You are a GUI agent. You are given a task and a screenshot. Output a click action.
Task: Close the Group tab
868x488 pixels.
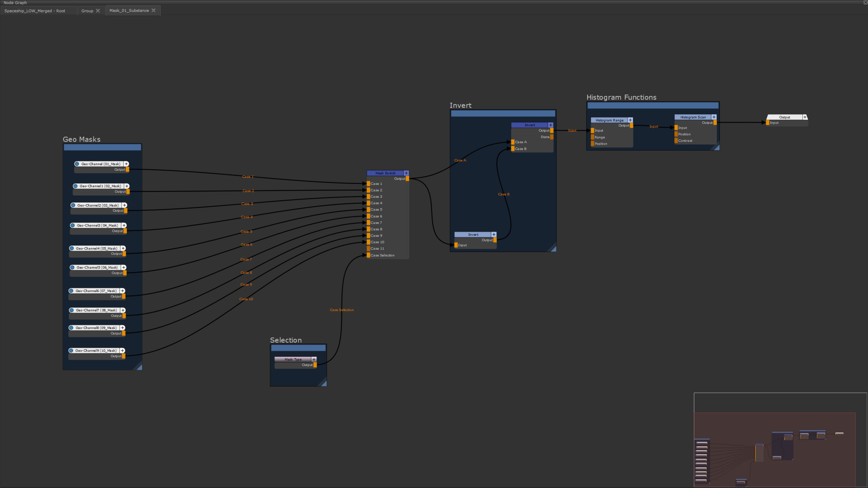(98, 11)
